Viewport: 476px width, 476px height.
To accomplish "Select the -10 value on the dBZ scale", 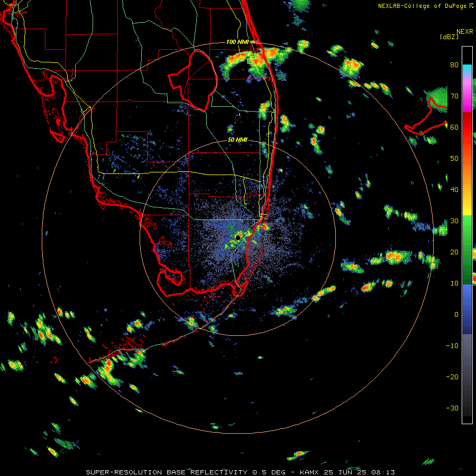I will (x=452, y=346).
